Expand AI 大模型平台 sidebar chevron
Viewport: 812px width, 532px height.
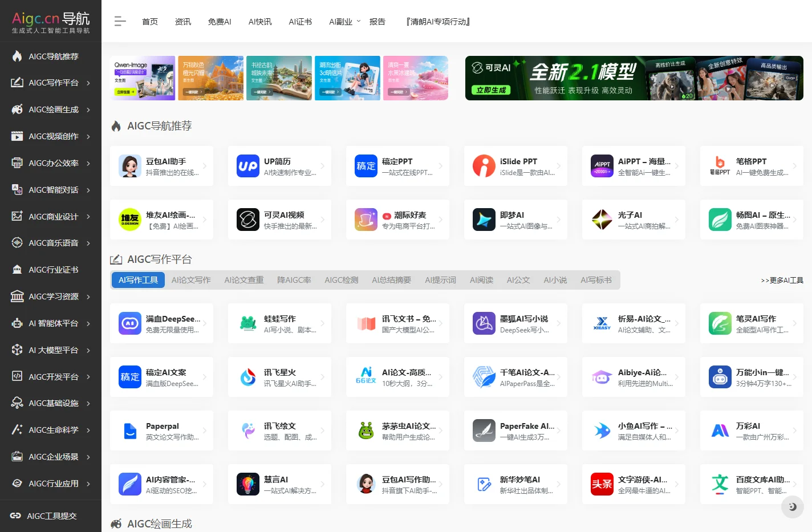click(88, 351)
